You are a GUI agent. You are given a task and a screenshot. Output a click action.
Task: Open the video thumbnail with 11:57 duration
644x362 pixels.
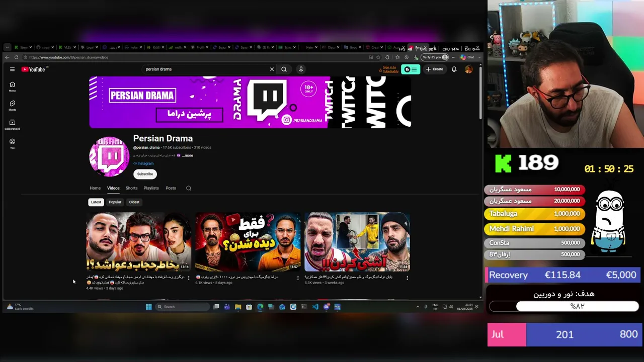pos(248,242)
